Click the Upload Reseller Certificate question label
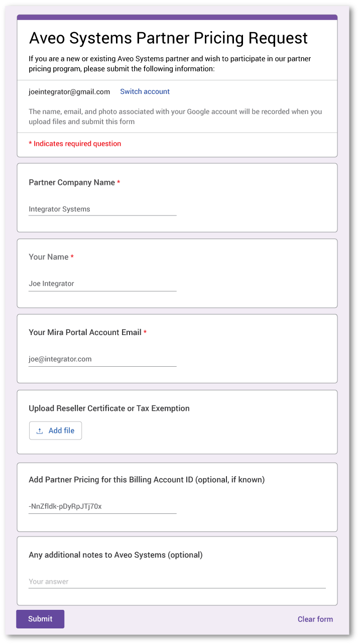 click(x=109, y=408)
